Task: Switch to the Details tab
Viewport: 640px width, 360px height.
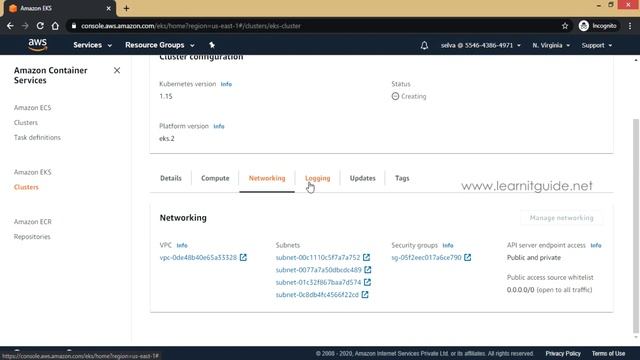Action: coord(171,178)
